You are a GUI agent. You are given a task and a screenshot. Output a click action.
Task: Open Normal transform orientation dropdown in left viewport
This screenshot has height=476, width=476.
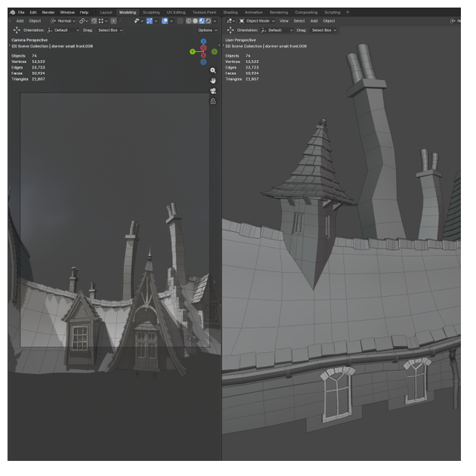(63, 21)
